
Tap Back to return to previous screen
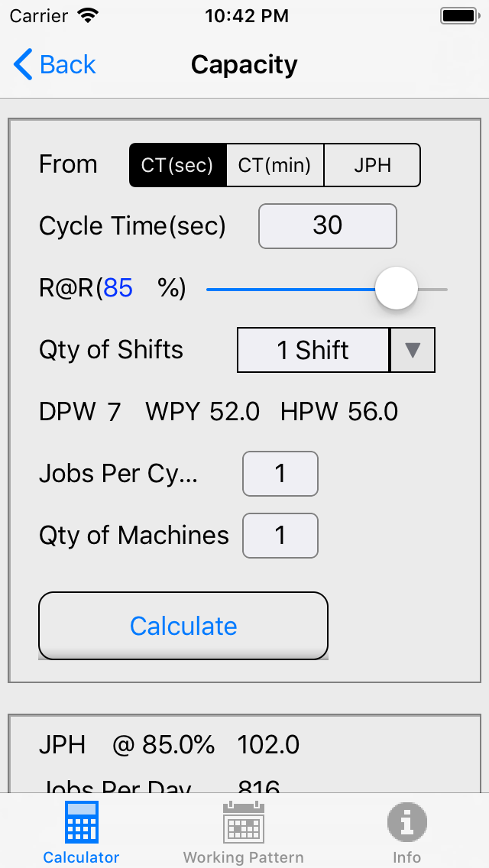point(53,64)
